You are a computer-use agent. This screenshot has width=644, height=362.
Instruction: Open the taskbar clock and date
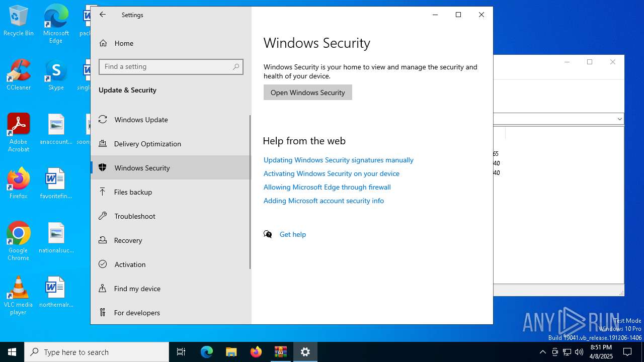coord(601,352)
